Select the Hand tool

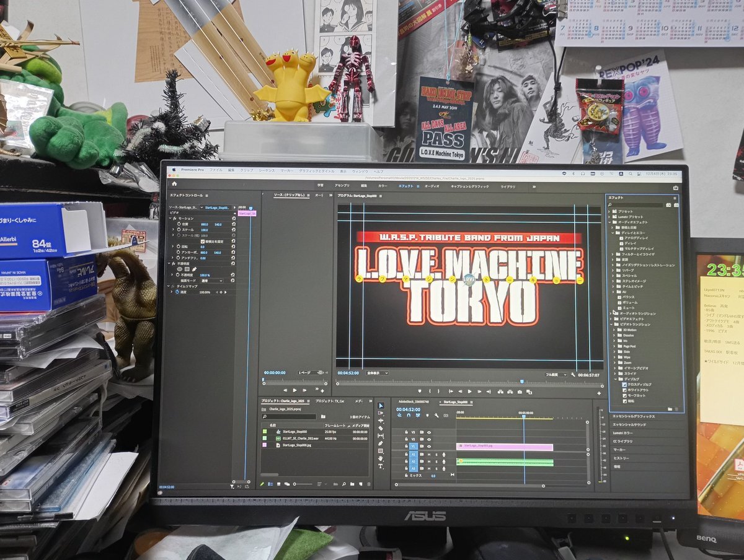click(381, 458)
